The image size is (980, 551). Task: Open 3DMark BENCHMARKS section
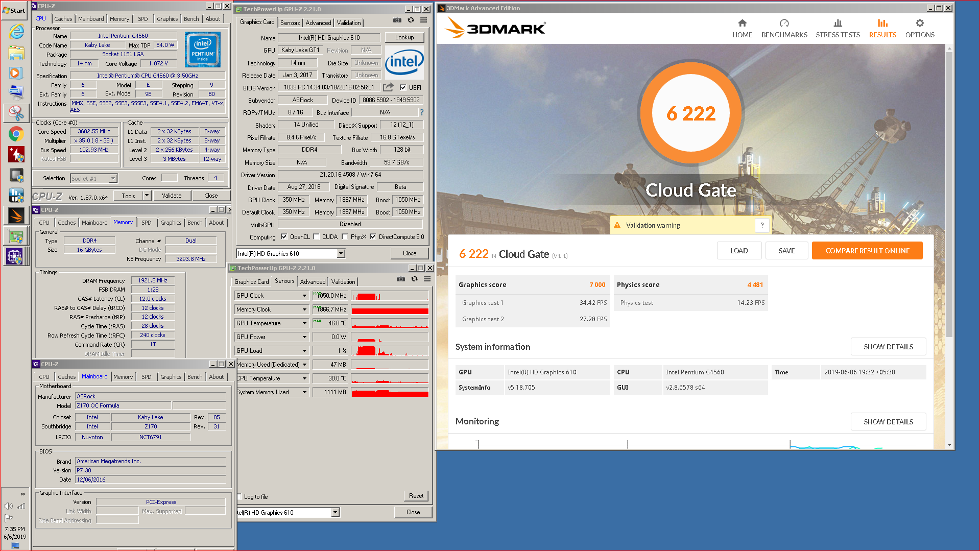pos(784,29)
